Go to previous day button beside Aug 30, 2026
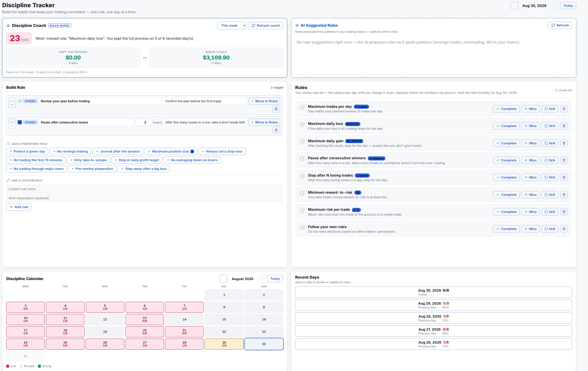 tap(514, 6)
